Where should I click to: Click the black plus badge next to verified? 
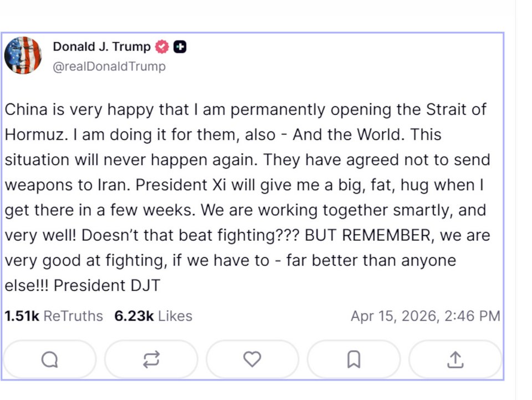tap(180, 47)
